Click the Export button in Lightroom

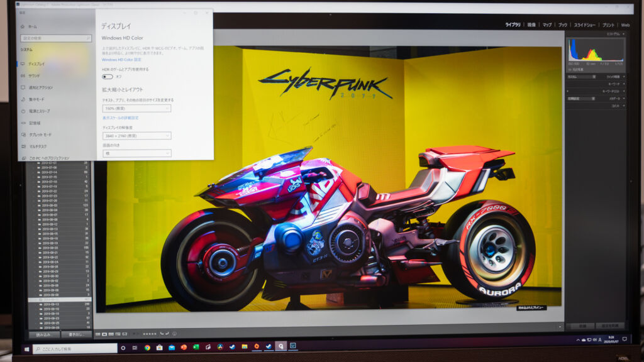(76, 335)
